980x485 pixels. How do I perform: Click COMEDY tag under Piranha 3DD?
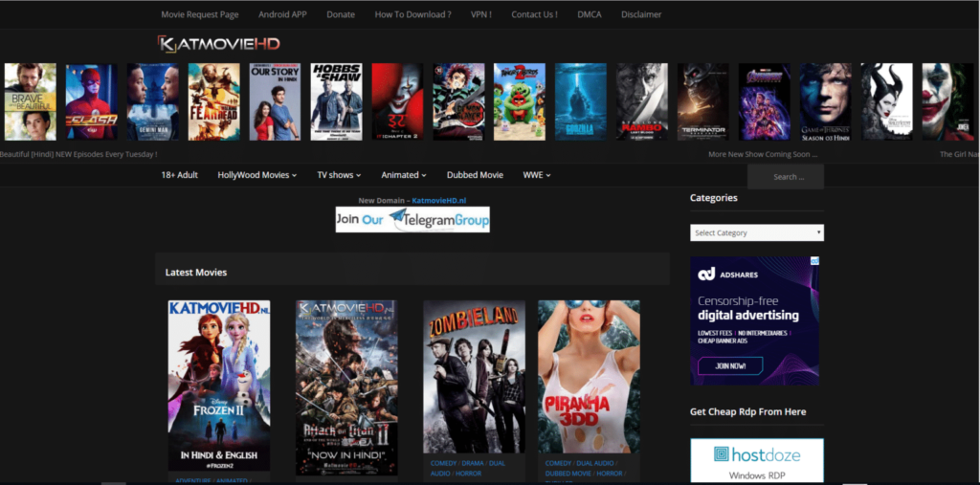558,463
